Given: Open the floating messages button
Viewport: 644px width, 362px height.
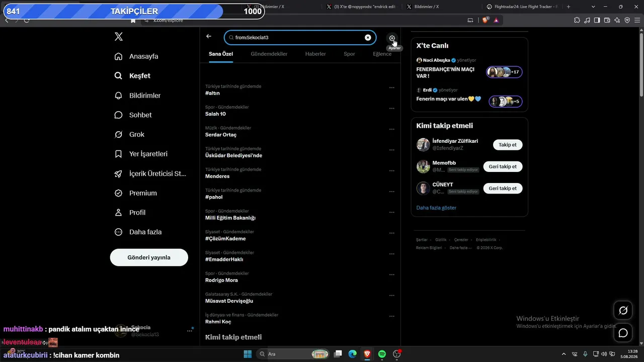Looking at the screenshot, I should click(623, 333).
